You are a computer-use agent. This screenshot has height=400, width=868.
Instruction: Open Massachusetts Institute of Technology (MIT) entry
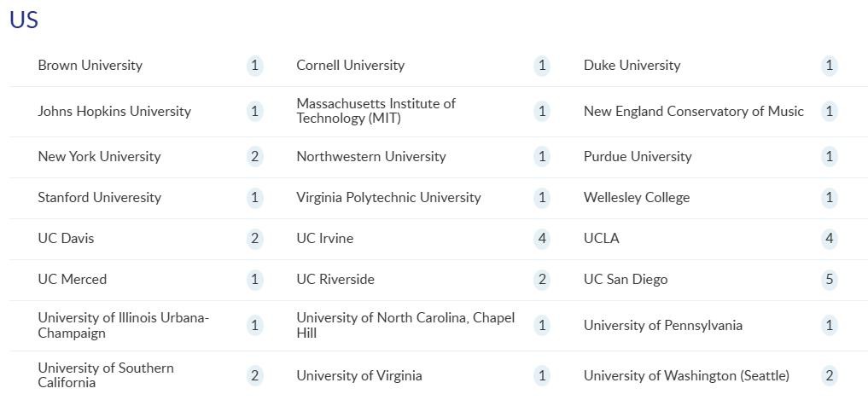coord(376,111)
